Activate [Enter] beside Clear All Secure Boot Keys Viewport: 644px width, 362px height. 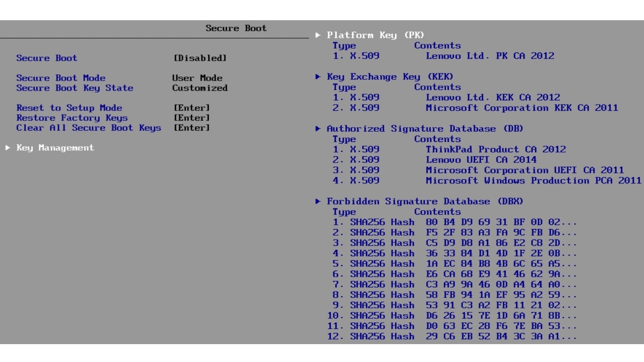click(x=192, y=128)
